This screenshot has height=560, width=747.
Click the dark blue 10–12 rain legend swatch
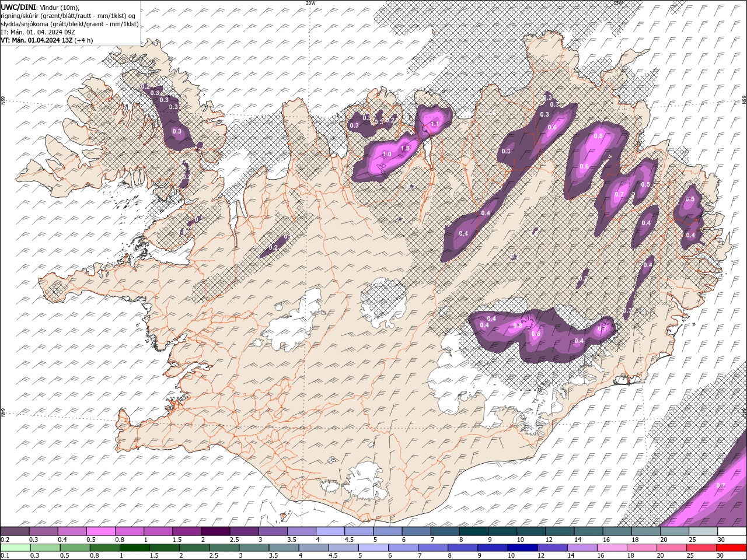point(523,548)
